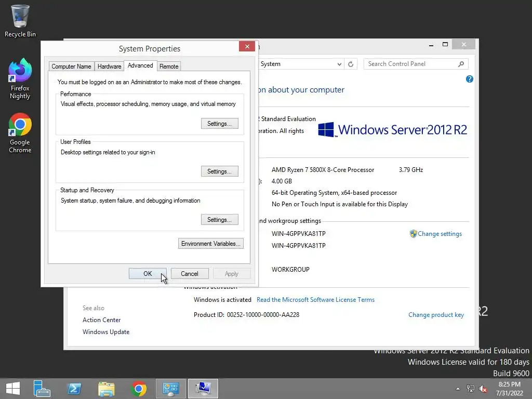Image resolution: width=532 pixels, height=399 pixels.
Task: Open the Windows Update link
Action: pyautogui.click(x=106, y=332)
